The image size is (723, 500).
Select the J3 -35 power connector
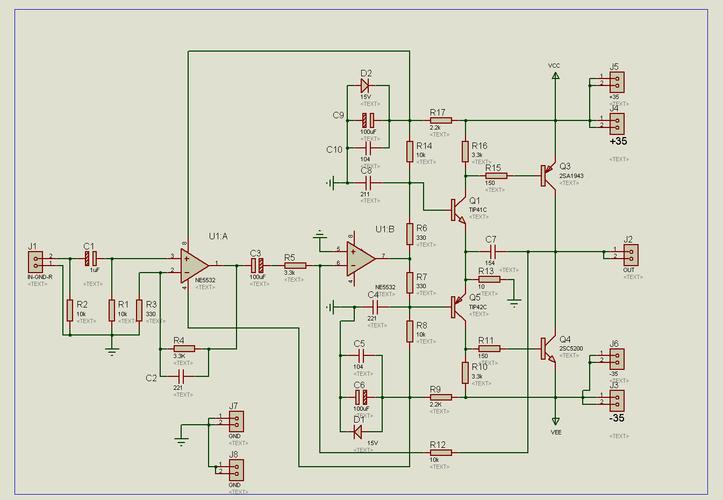coord(617,399)
